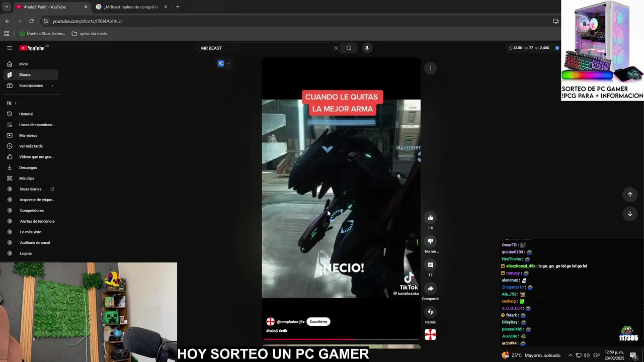
Task: Select Shorts in the sidebar
Action: 31,75
